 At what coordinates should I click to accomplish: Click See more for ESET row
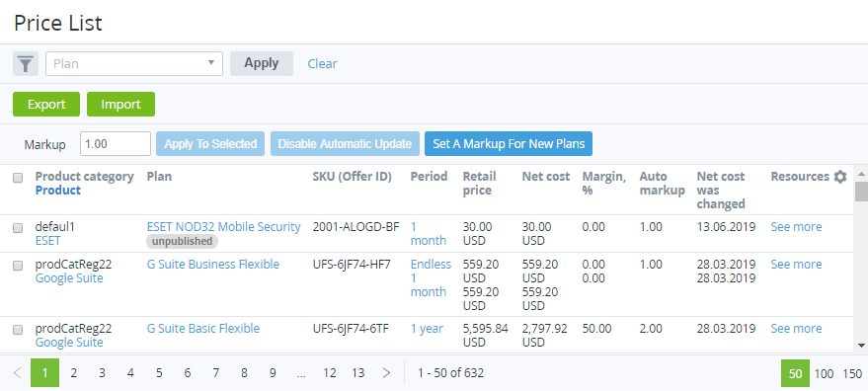pos(796,226)
